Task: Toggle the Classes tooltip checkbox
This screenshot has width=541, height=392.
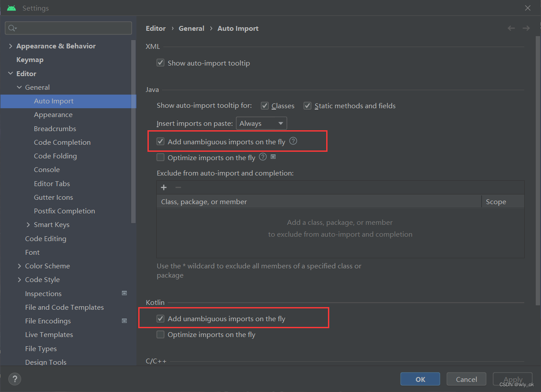Action: (x=265, y=106)
